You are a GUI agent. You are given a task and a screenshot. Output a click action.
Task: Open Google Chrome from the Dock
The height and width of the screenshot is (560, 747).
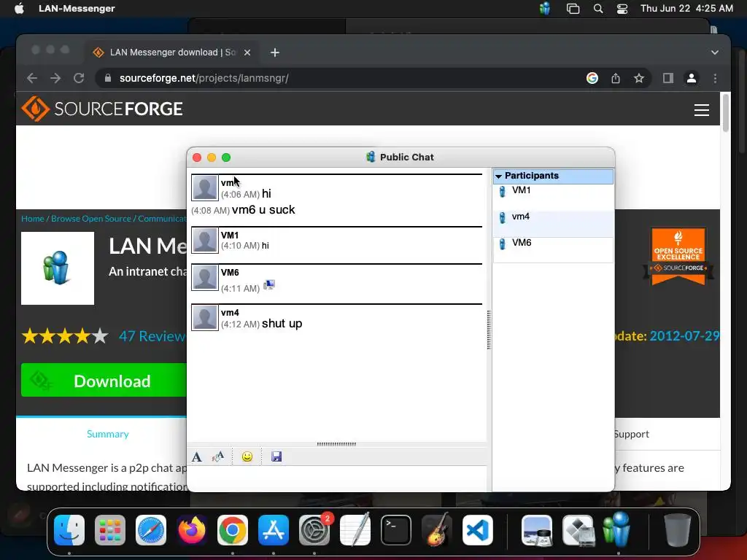tap(233, 530)
